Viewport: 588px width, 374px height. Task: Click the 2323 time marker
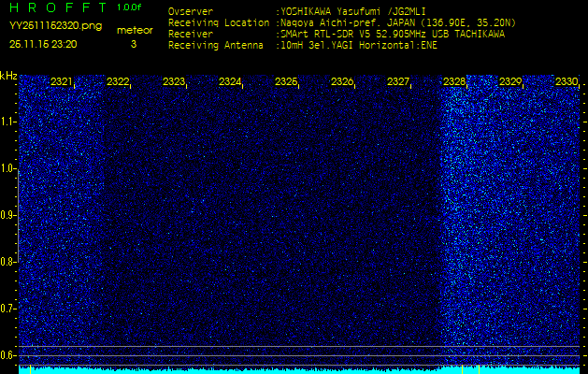174,81
